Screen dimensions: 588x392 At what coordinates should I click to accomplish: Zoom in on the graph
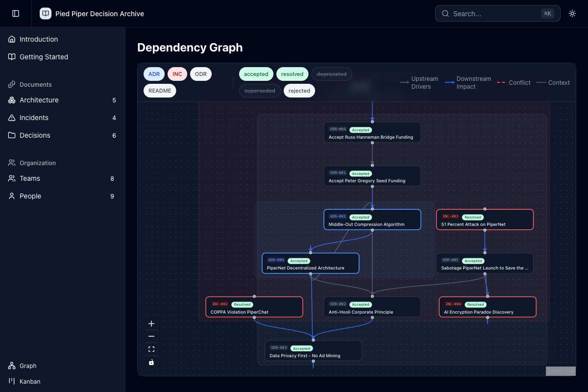[151, 323]
